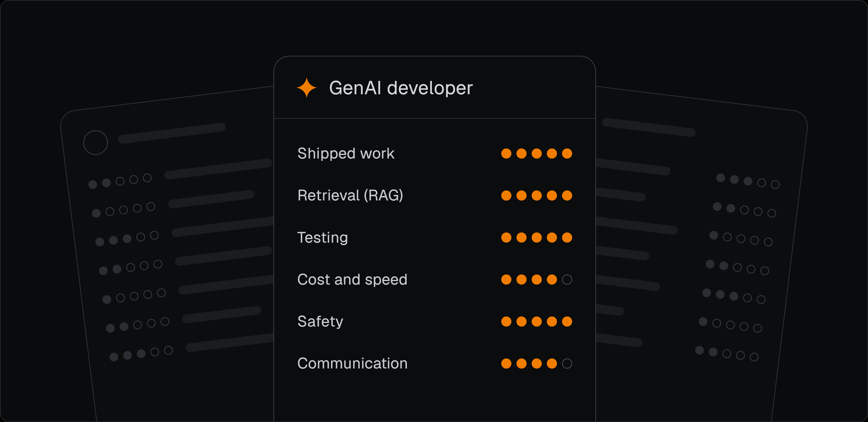Viewport: 868px width, 422px height.
Task: Click the orange sparkle star icon
Action: [306, 88]
